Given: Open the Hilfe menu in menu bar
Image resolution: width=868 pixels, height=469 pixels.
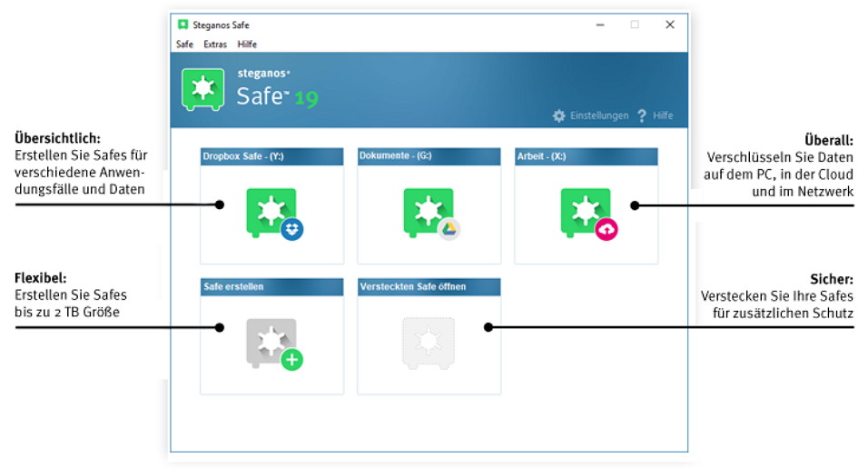Looking at the screenshot, I should click(x=247, y=45).
